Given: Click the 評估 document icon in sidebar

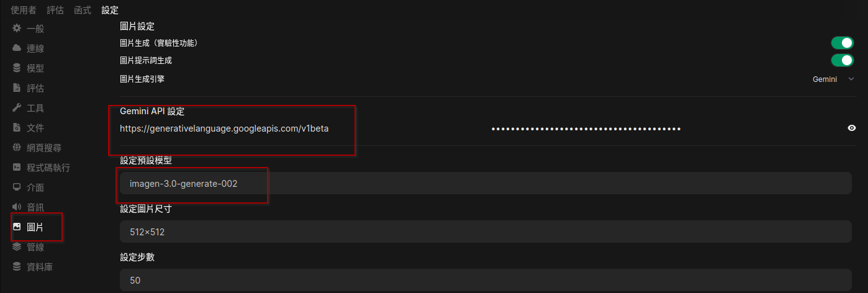Looking at the screenshot, I should click(17, 88).
